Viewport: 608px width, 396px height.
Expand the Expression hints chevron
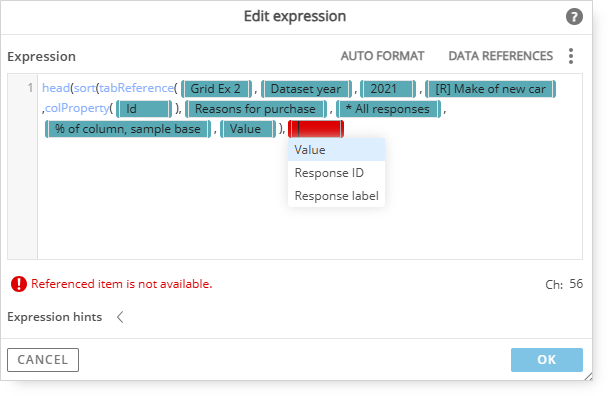[120, 317]
